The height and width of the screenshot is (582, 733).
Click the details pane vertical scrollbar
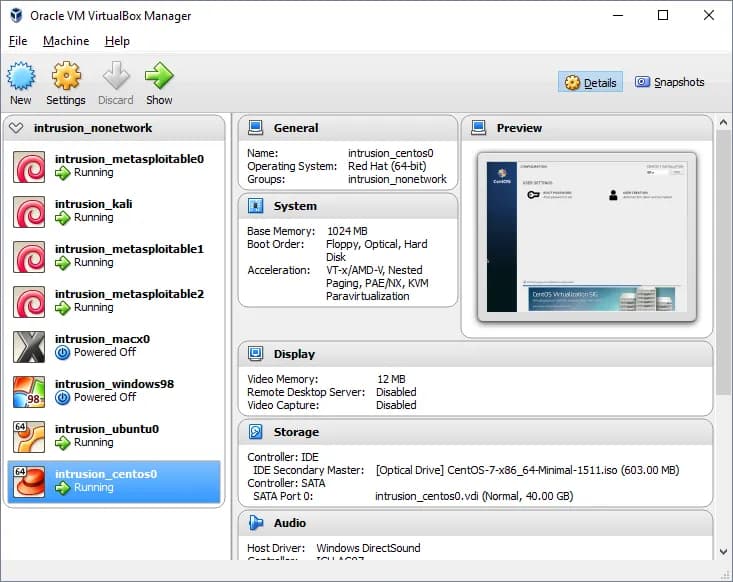[x=723, y=260]
